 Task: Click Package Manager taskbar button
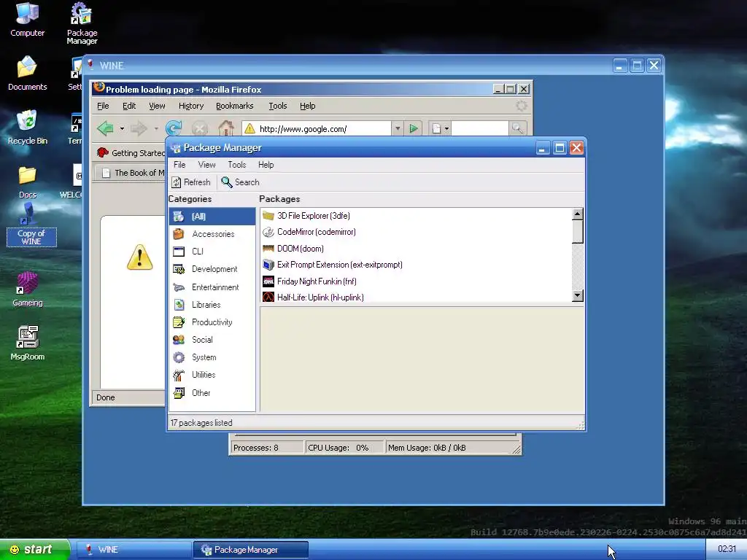pyautogui.click(x=251, y=550)
